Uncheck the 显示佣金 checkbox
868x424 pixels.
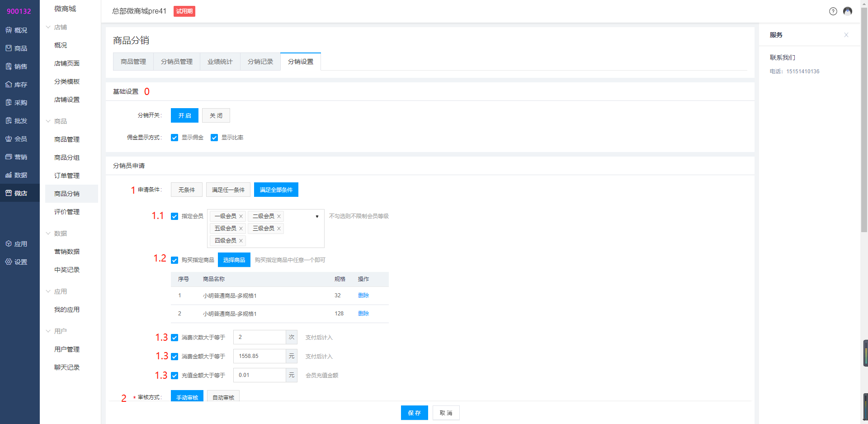point(175,138)
